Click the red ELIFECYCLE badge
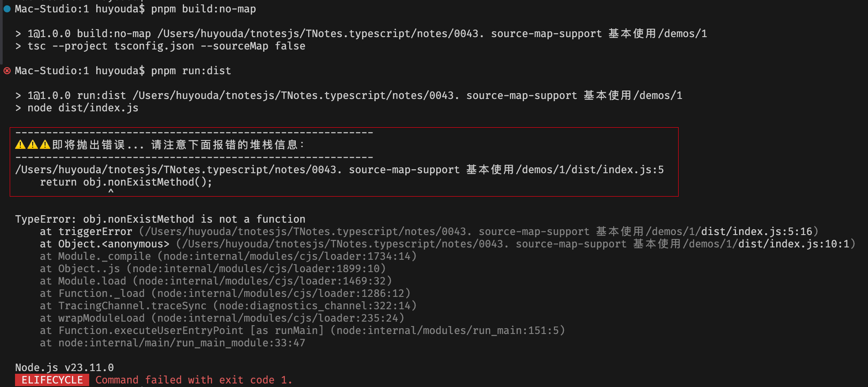The width and height of the screenshot is (868, 387). tap(52, 380)
